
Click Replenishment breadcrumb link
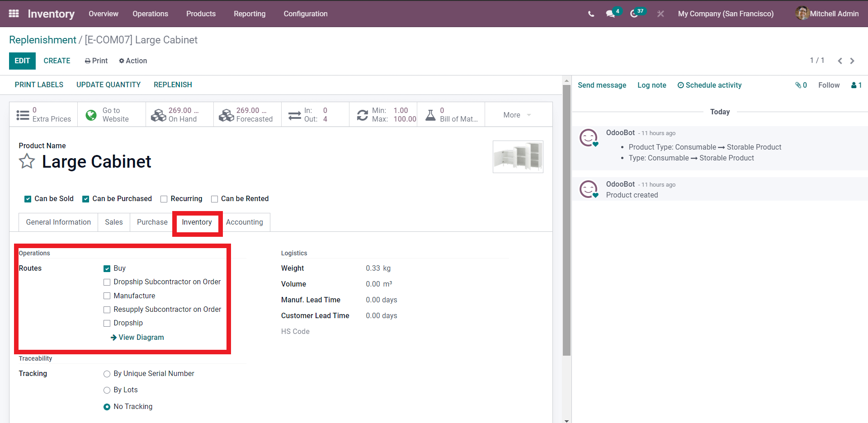click(x=42, y=40)
